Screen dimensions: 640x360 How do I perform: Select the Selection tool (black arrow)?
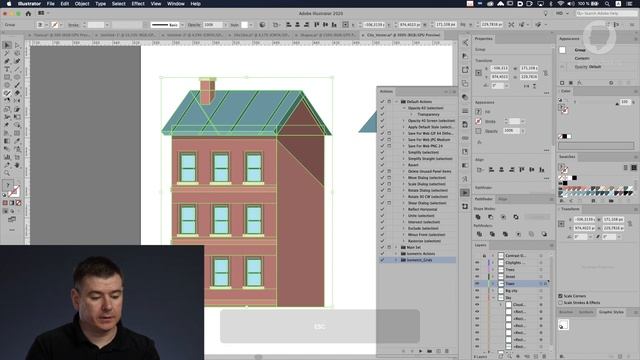pos(7,45)
